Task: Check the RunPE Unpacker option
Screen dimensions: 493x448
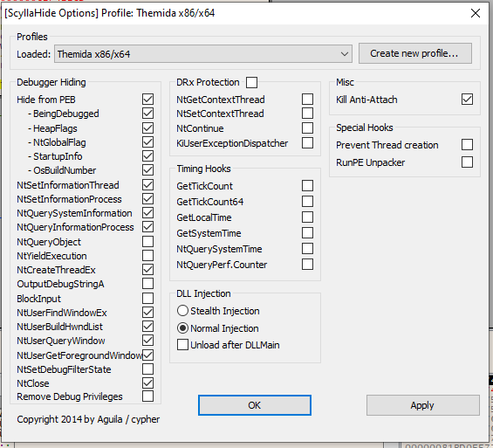Action: click(x=467, y=162)
